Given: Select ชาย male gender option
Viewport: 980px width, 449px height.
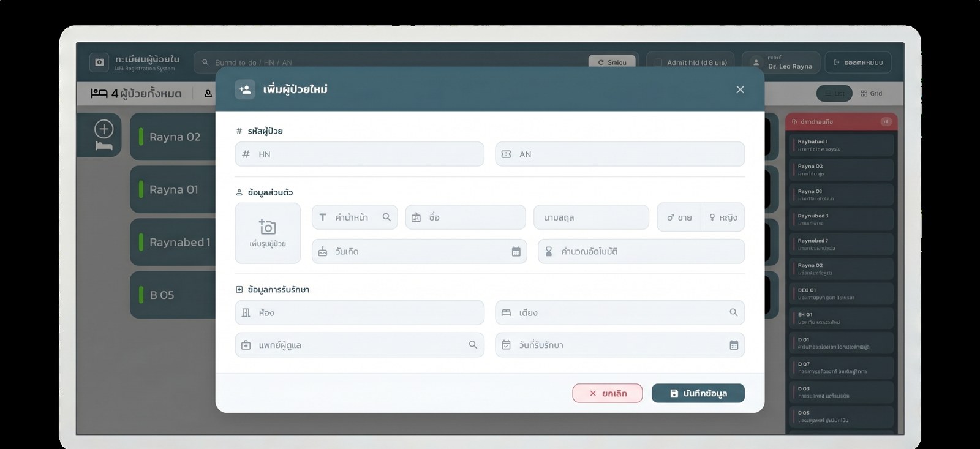Looking at the screenshot, I should pyautogui.click(x=679, y=217).
